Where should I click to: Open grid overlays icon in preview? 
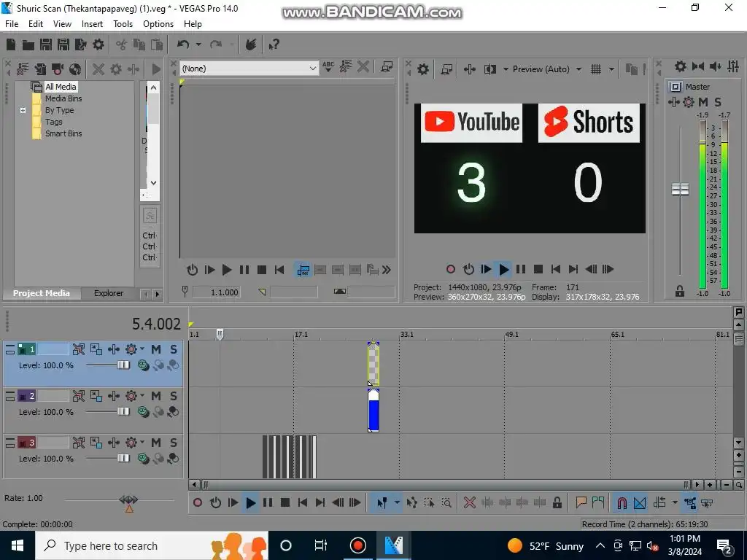click(x=596, y=69)
